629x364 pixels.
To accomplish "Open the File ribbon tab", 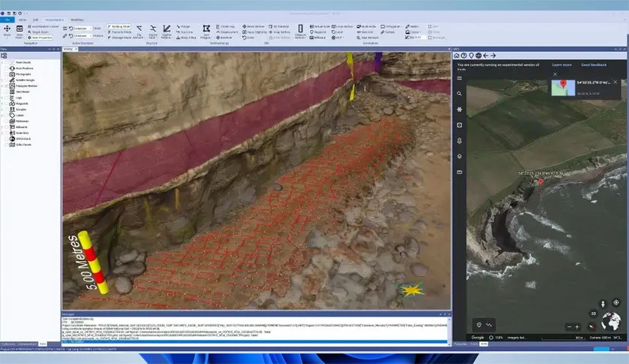I will coord(8,20).
